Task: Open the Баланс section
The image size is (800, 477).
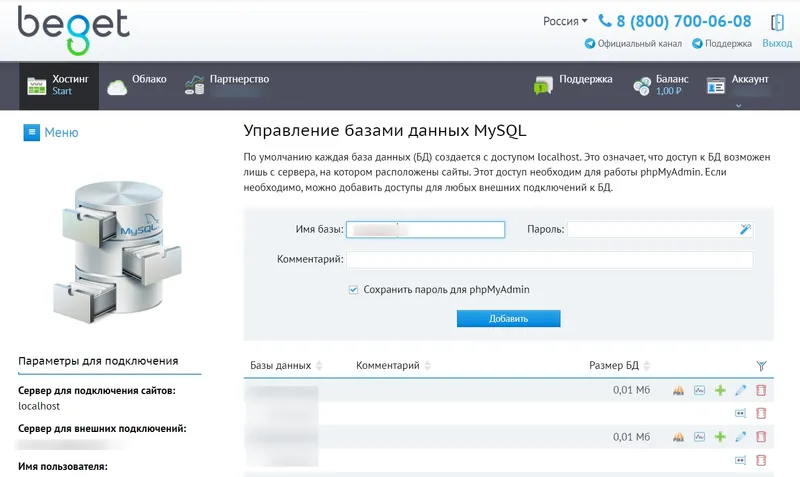Action: 661,85
